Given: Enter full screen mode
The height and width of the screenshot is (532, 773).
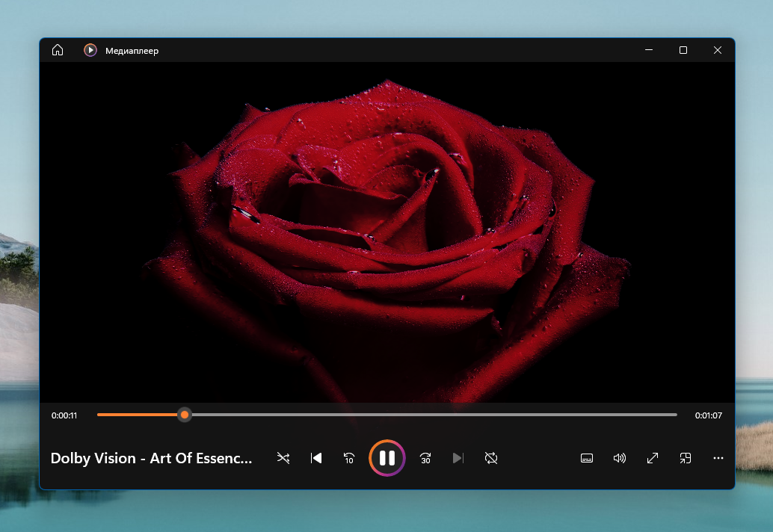Looking at the screenshot, I should coord(653,458).
